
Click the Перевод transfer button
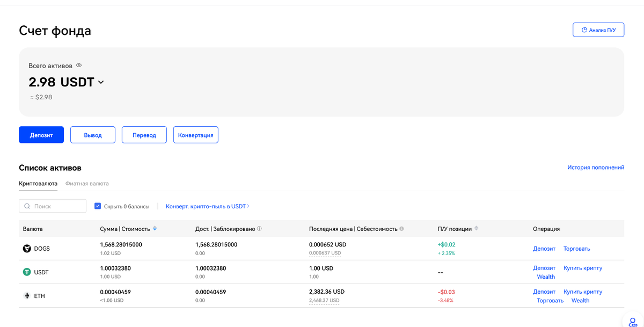[144, 135]
